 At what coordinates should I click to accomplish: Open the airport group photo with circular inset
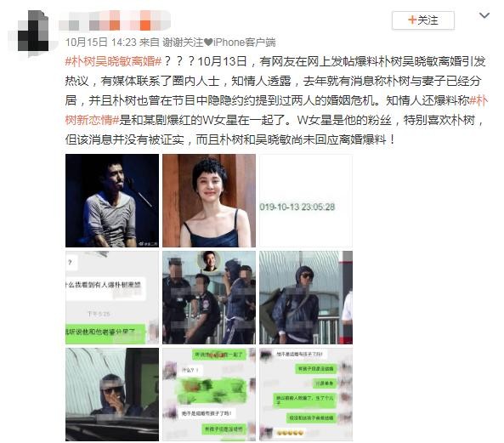click(209, 298)
